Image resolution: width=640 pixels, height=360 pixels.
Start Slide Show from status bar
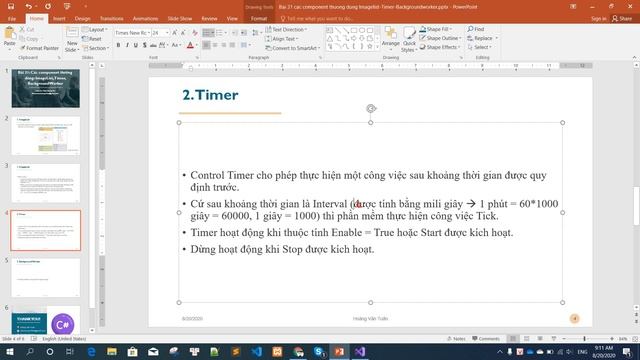pyautogui.click(x=554, y=339)
